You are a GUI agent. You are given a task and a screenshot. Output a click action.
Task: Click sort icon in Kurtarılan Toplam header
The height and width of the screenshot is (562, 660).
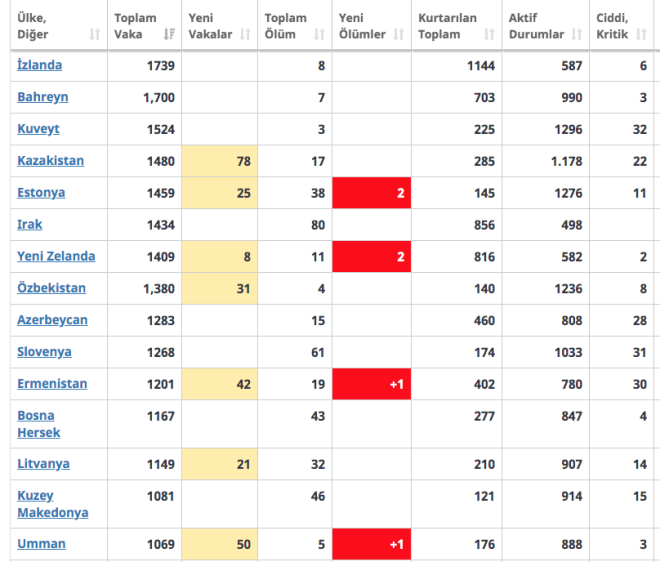492,35
